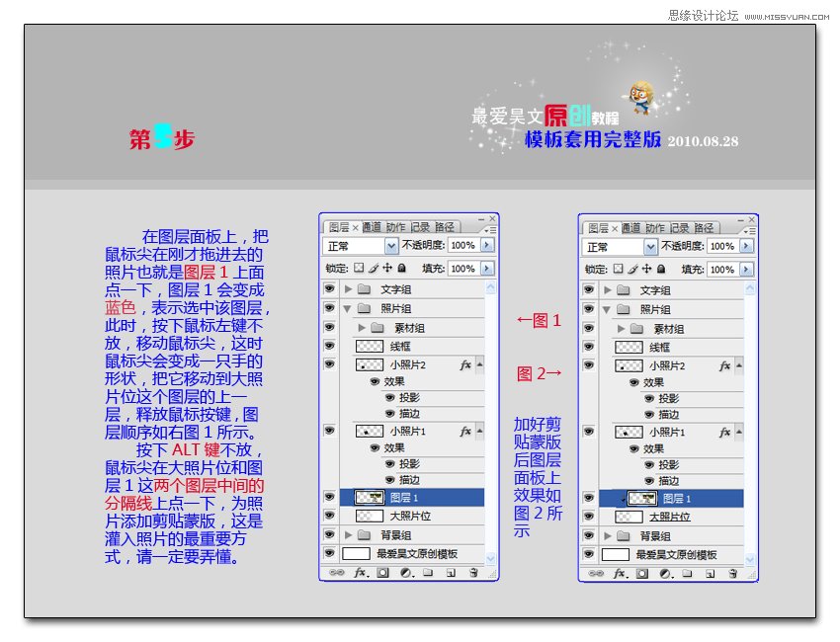Lock transparent pixels icon in right panel
Image resolution: width=840 pixels, height=642 pixels.
[x=619, y=269]
